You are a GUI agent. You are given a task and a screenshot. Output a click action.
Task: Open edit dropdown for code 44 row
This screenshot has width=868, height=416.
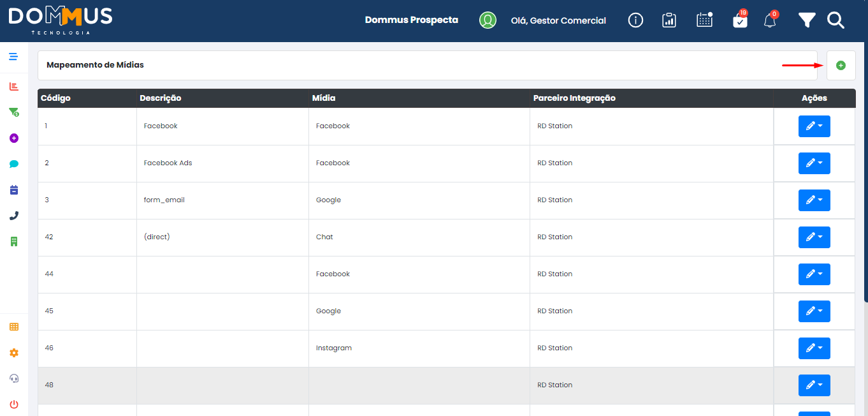tap(814, 274)
